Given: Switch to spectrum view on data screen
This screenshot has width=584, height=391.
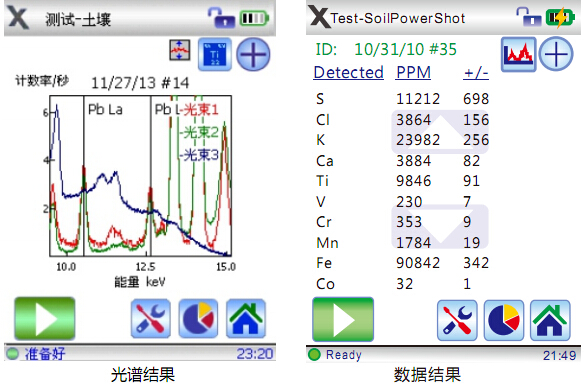Looking at the screenshot, I should (518, 54).
